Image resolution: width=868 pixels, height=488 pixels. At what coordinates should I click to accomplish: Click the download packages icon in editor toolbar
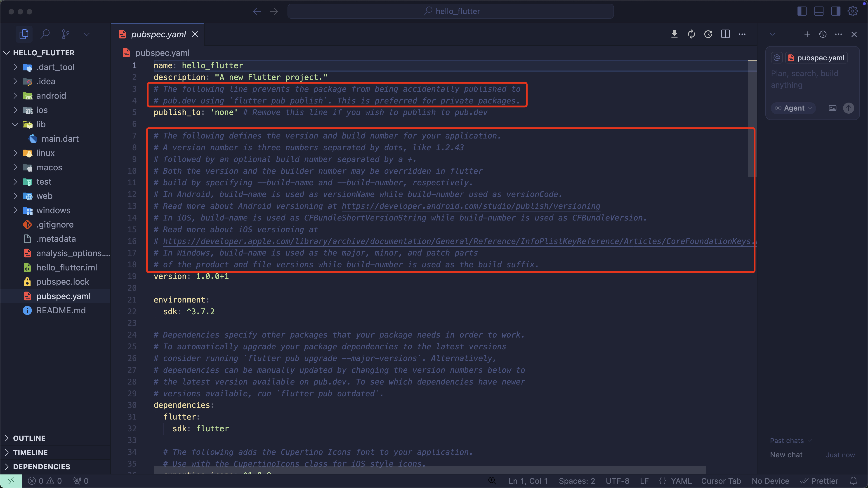coord(674,34)
